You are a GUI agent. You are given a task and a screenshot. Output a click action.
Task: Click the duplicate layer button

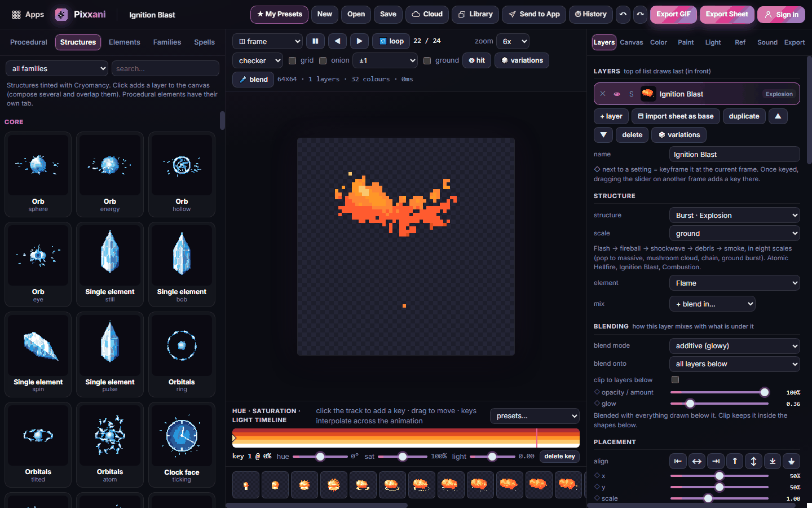coord(744,116)
